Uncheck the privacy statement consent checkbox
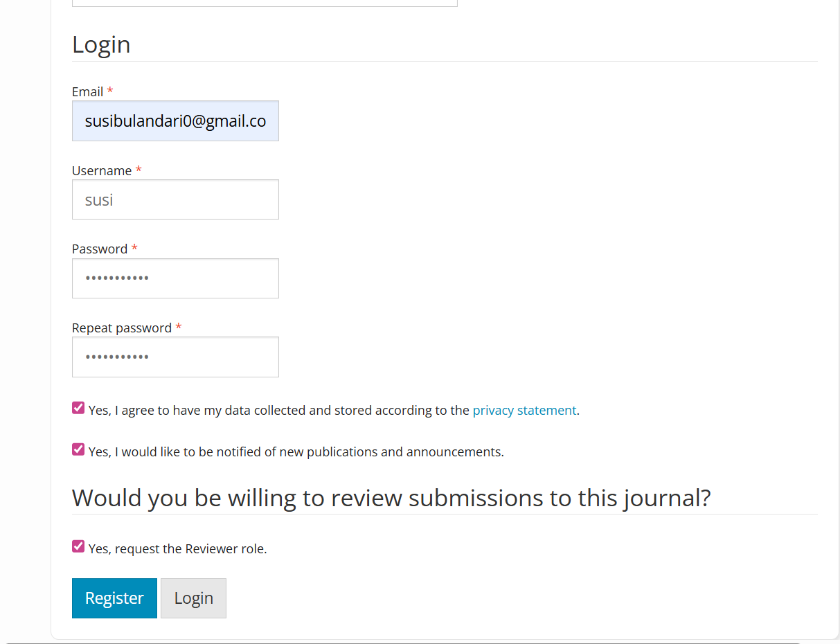 pos(78,408)
